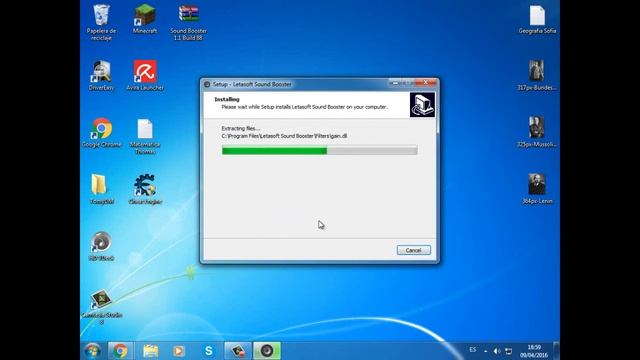Click the computer logo in the installer header
This screenshot has height=360, width=640.
(x=422, y=104)
